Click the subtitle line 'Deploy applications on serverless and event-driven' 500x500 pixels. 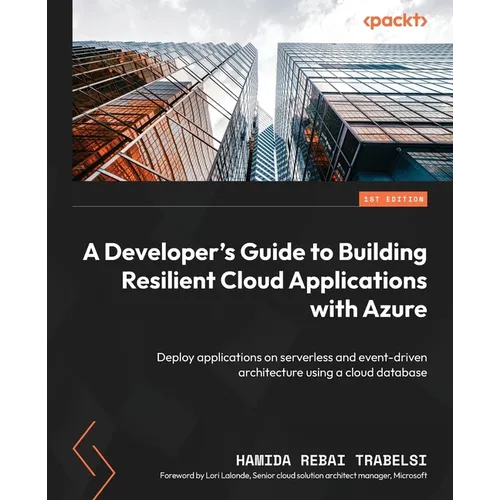coord(292,357)
